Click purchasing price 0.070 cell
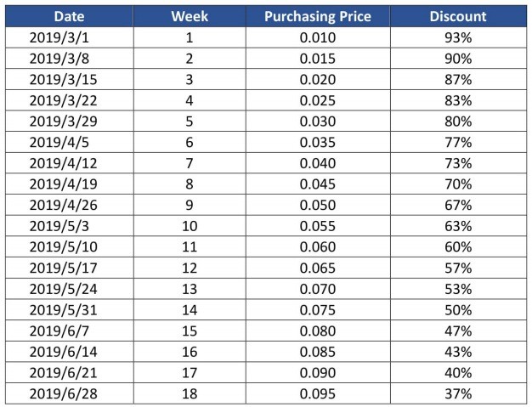 [x=318, y=289]
